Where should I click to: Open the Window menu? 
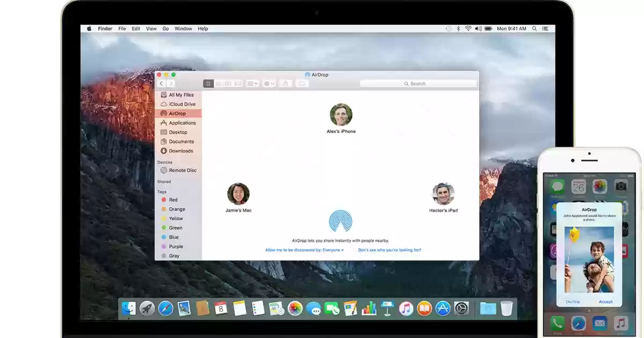coord(184,28)
